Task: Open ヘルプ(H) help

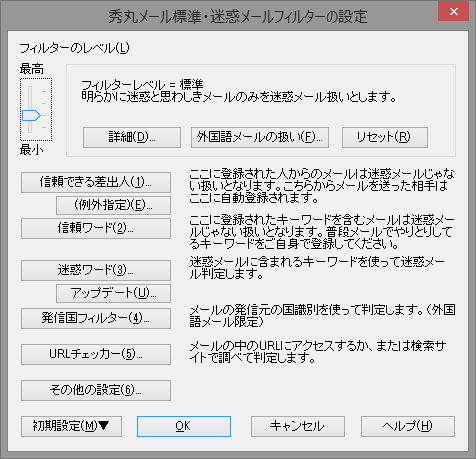Action: 408,426
